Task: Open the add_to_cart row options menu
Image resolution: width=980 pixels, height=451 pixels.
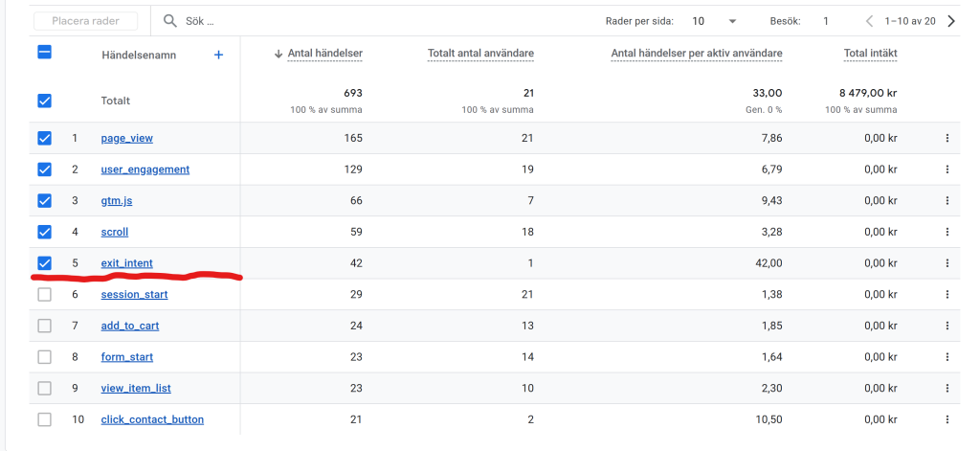Action: tap(947, 326)
